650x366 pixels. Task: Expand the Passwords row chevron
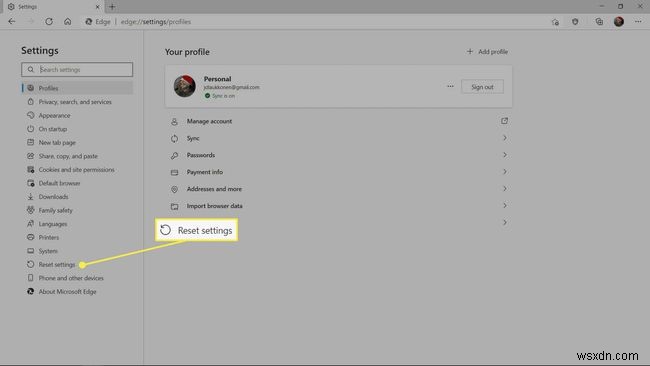[x=504, y=155]
